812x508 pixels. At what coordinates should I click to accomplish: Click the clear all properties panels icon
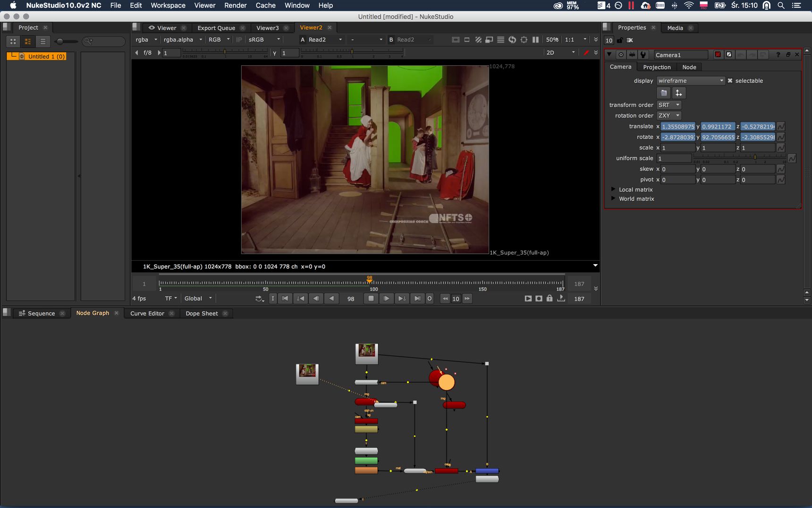[x=630, y=40]
